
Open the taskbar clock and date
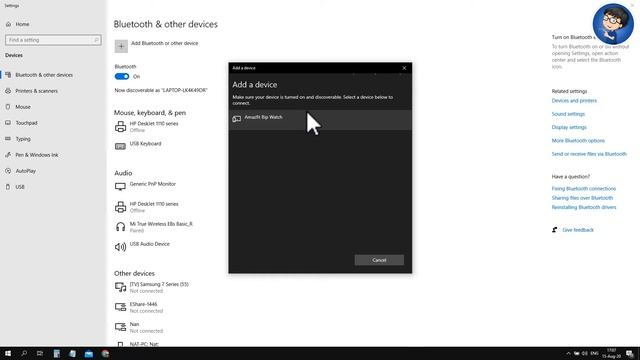(x=611, y=353)
